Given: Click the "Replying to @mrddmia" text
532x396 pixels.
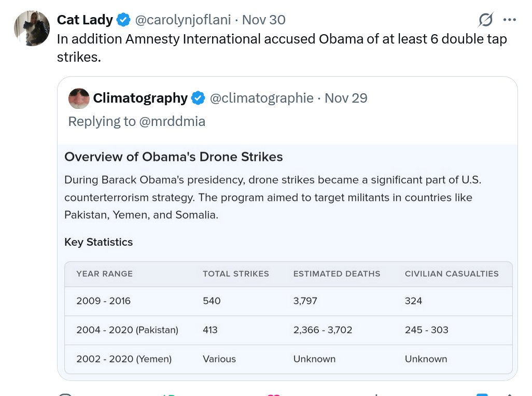Looking at the screenshot, I should 137,121.
